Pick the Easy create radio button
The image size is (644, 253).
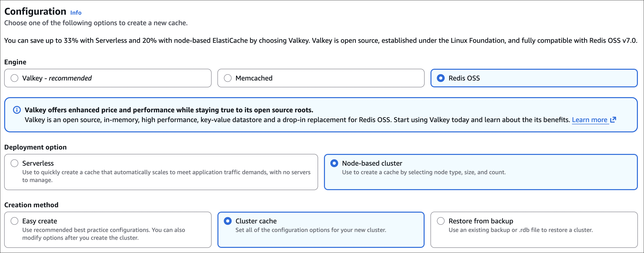coord(14,221)
